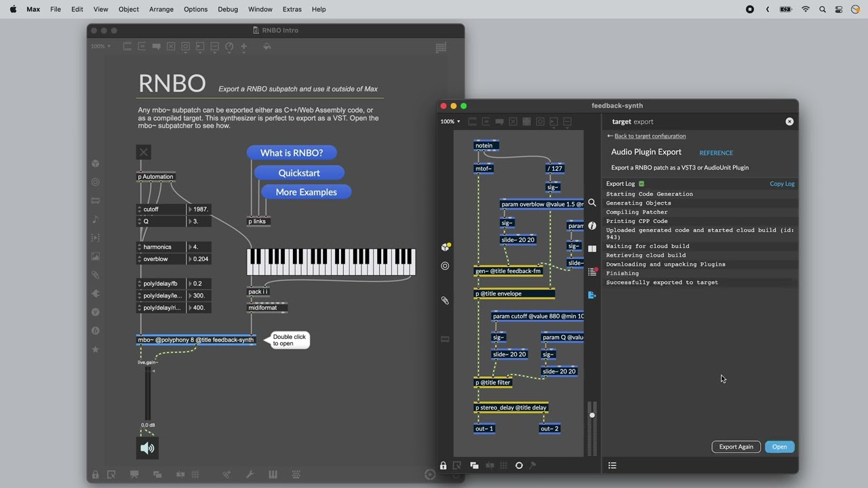Click the dial icon in RNBO Intro toolbar
The image size is (868, 488).
[229, 47]
